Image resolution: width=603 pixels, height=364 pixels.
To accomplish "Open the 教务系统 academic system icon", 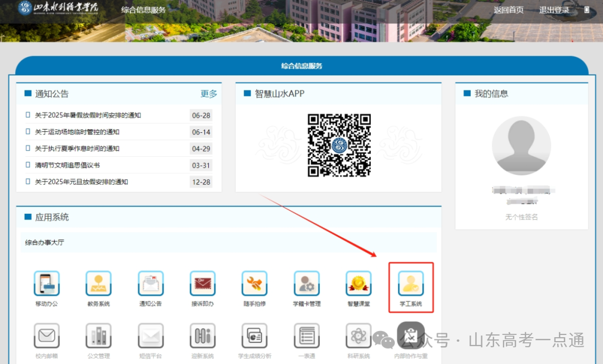I will coord(98,283).
